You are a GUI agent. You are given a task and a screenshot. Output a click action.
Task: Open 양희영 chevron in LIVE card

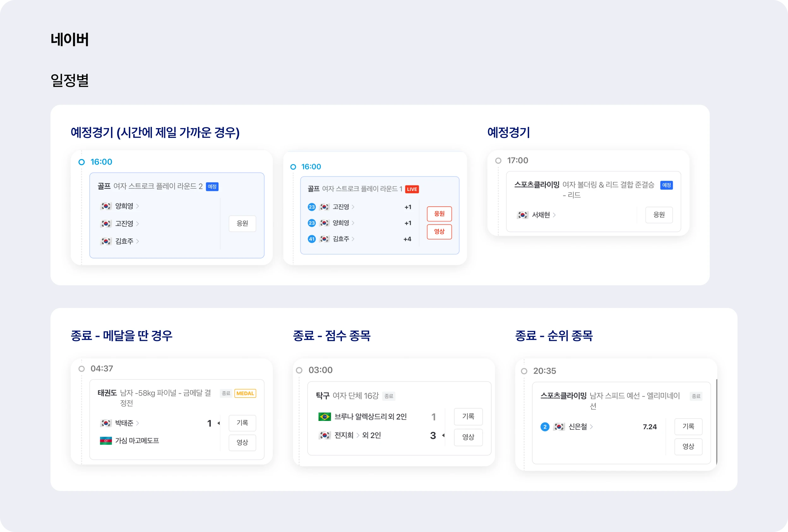pos(353,223)
